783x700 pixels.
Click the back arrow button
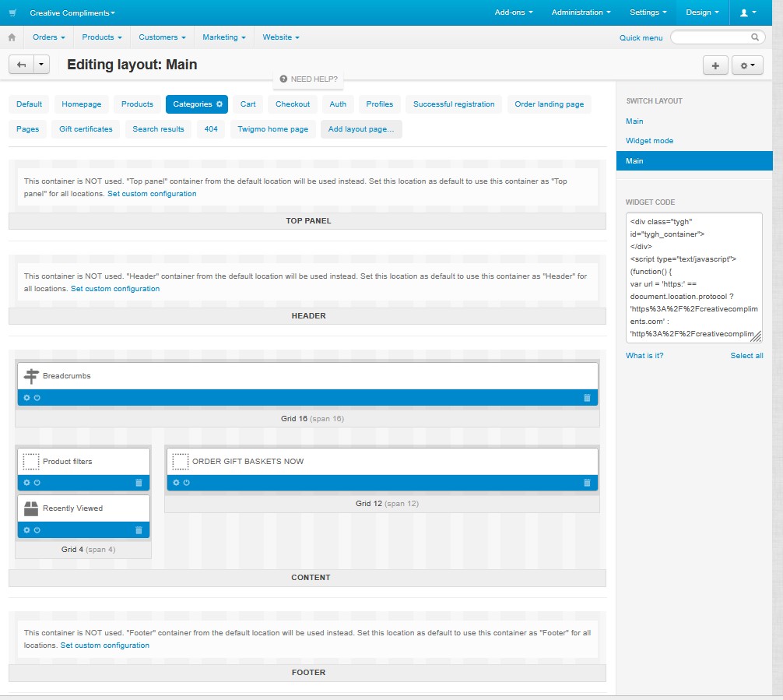click(x=21, y=65)
